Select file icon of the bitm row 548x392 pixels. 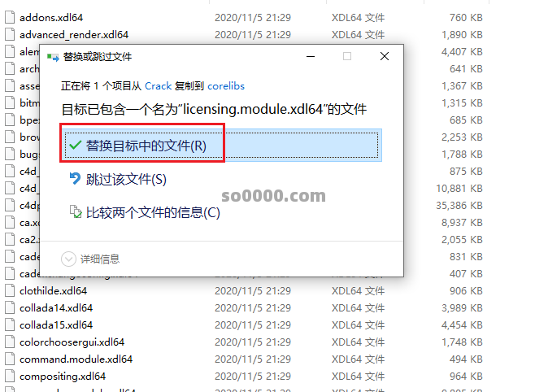coord(10,102)
